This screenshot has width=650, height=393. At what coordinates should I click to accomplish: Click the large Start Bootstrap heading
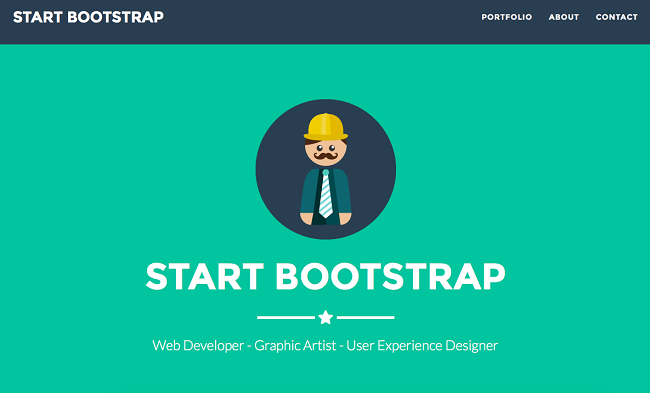(x=325, y=277)
